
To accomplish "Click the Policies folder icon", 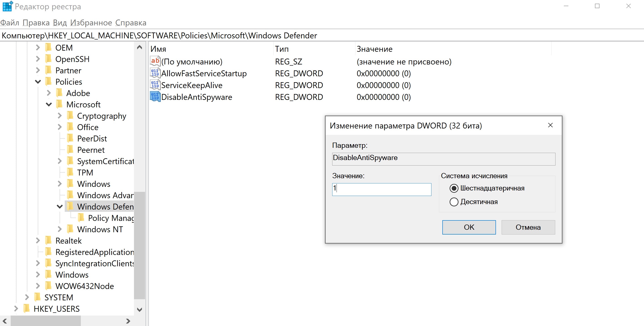I will click(49, 81).
